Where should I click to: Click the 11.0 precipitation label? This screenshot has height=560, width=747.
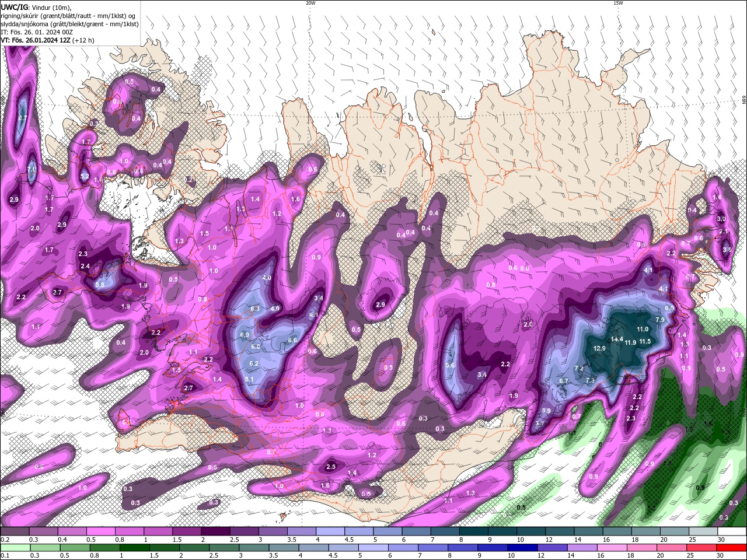click(x=643, y=330)
